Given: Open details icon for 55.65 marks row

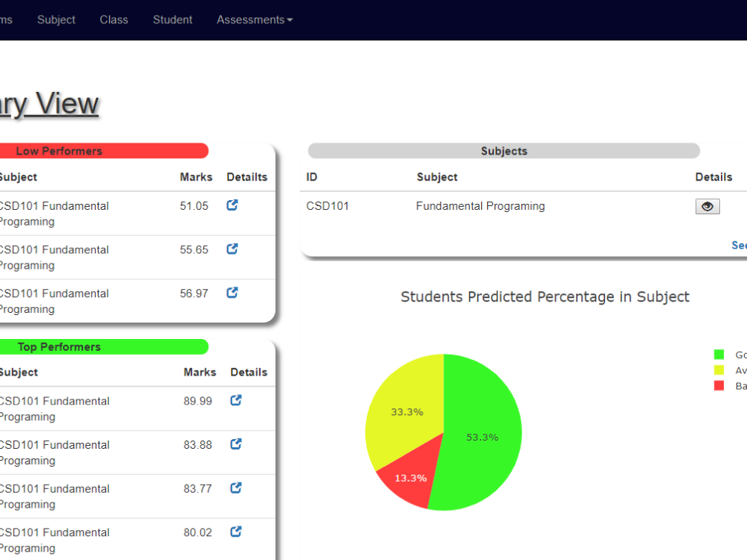Looking at the screenshot, I should click(232, 249).
